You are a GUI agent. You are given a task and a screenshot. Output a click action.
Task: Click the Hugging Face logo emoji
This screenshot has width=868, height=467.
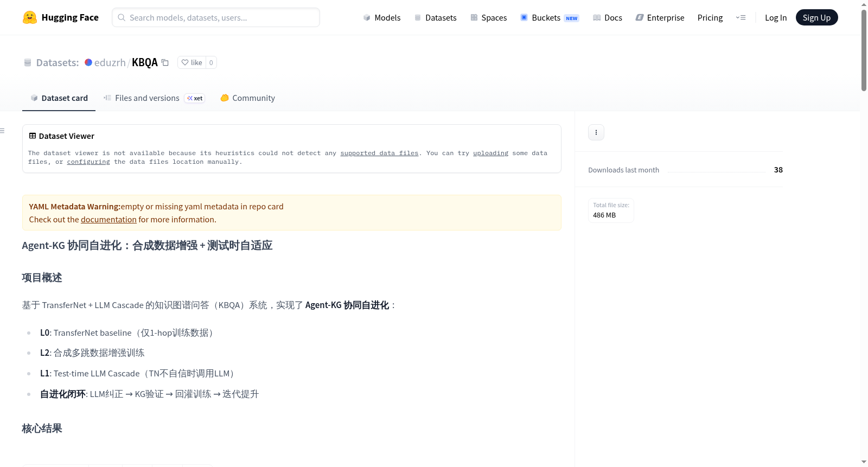(x=30, y=17)
